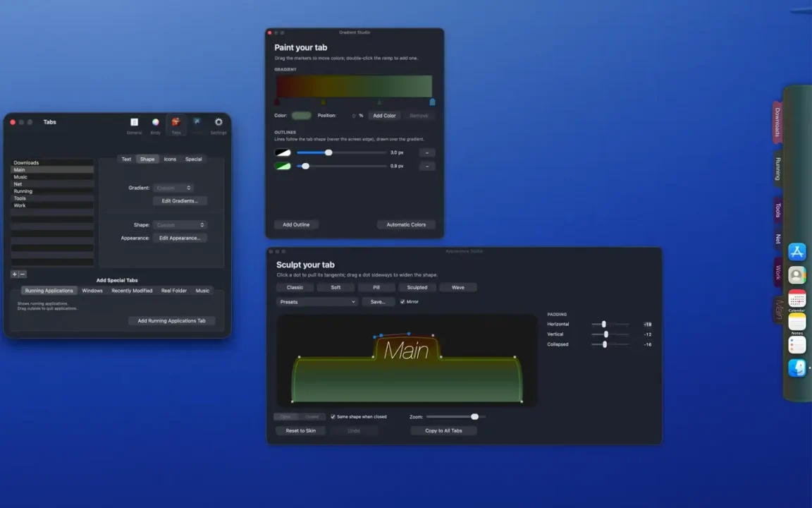Click Add Running Applications Tab
812x508 pixels.
[x=171, y=321]
